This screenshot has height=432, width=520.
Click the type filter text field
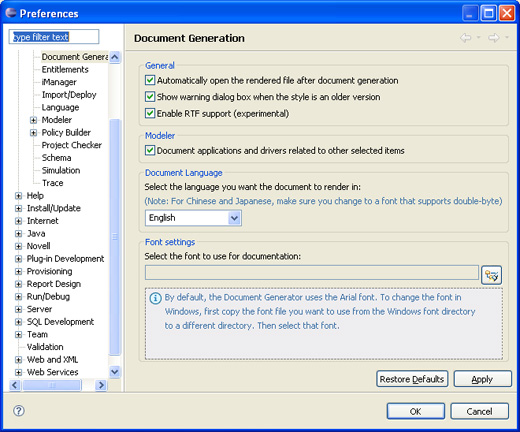[x=54, y=37]
